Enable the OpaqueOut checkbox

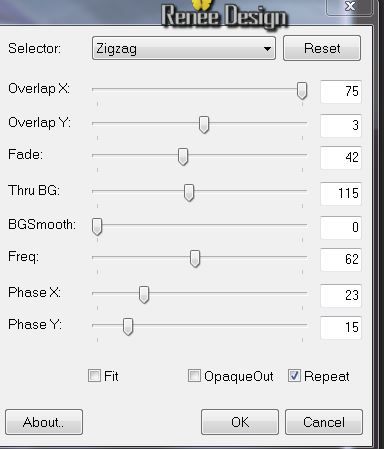pos(194,376)
